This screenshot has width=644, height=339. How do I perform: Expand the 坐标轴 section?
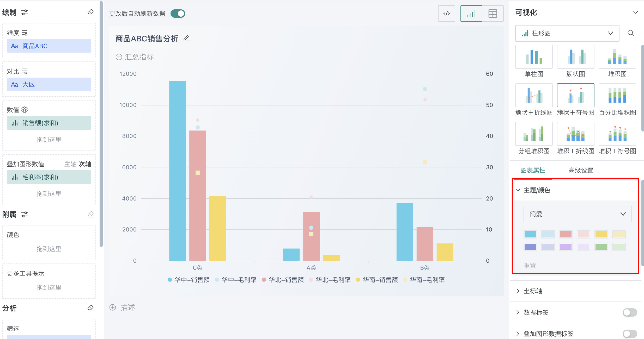pyautogui.click(x=533, y=291)
